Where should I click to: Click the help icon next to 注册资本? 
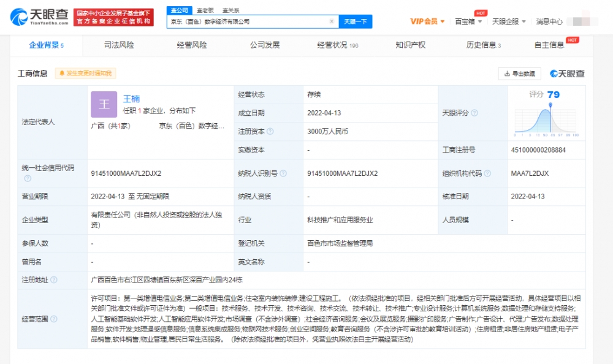pyautogui.click(x=270, y=131)
